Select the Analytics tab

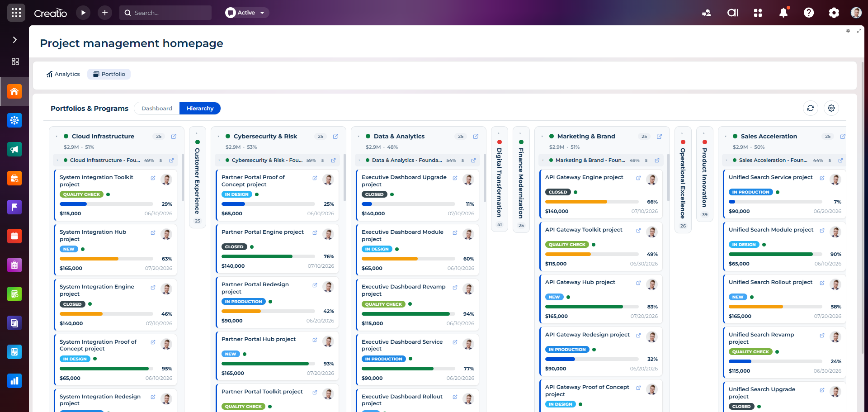pos(63,74)
